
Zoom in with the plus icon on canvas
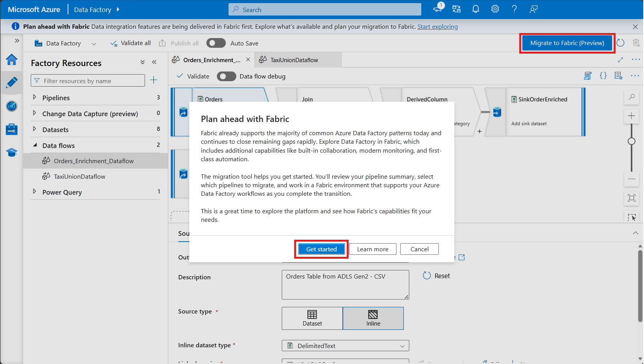(632, 116)
